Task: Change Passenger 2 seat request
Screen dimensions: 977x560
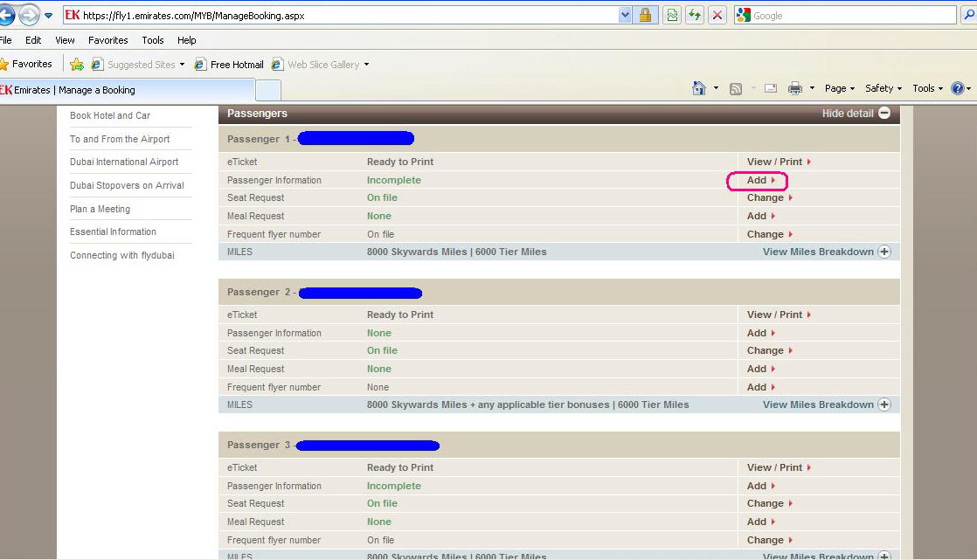Action: [x=770, y=350]
